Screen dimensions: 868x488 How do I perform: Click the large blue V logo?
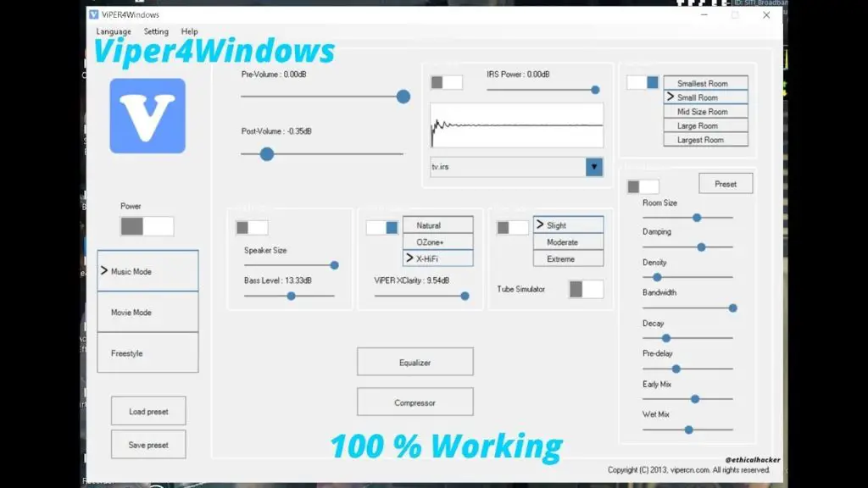(x=147, y=115)
